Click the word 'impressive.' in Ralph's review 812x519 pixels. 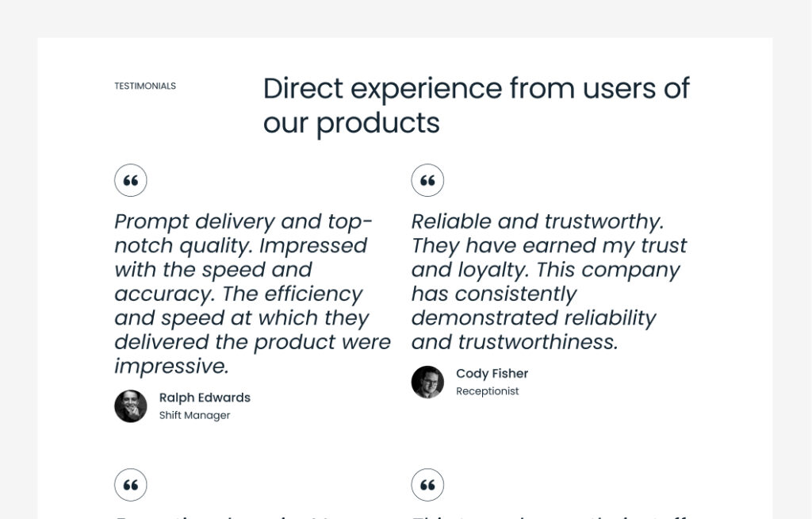pos(171,366)
